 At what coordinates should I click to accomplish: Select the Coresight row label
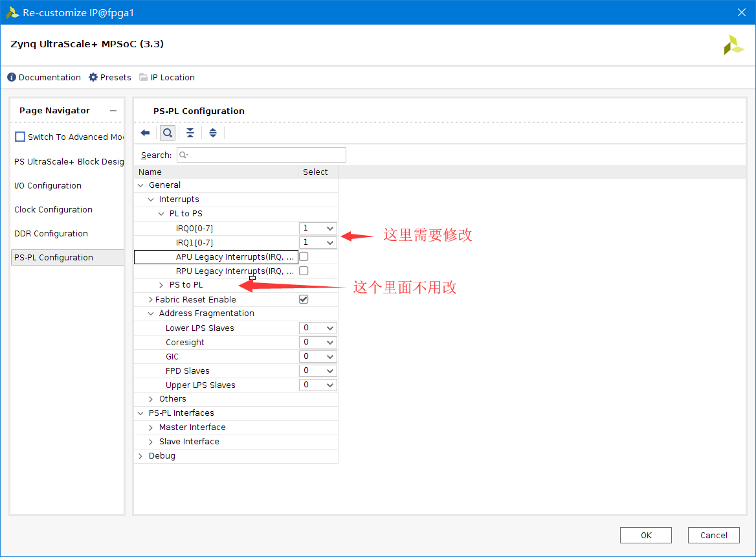(184, 343)
